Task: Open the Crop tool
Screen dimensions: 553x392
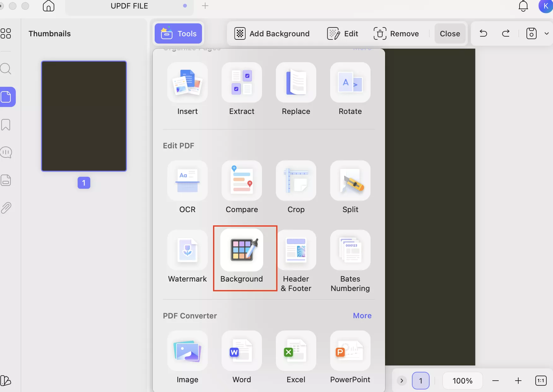Action: (x=296, y=188)
